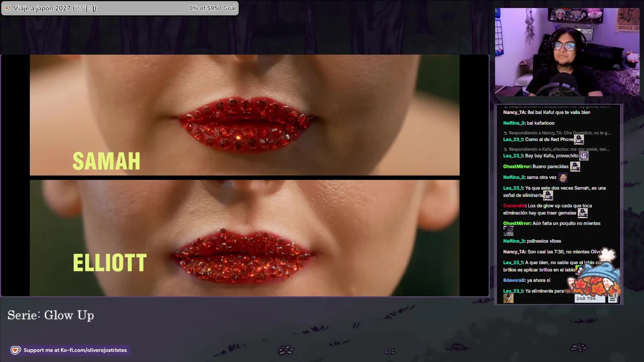
Task: Click 'Como al de Red Phone' message text
Action: (549, 139)
